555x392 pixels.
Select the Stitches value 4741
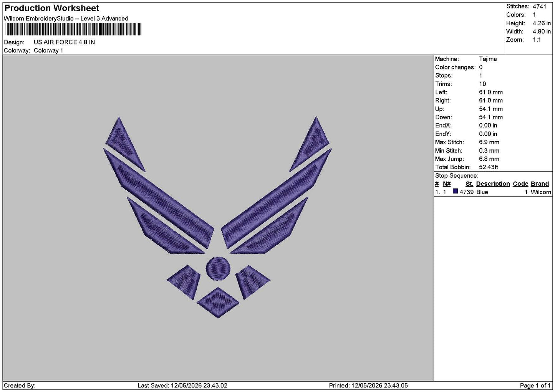click(x=539, y=7)
